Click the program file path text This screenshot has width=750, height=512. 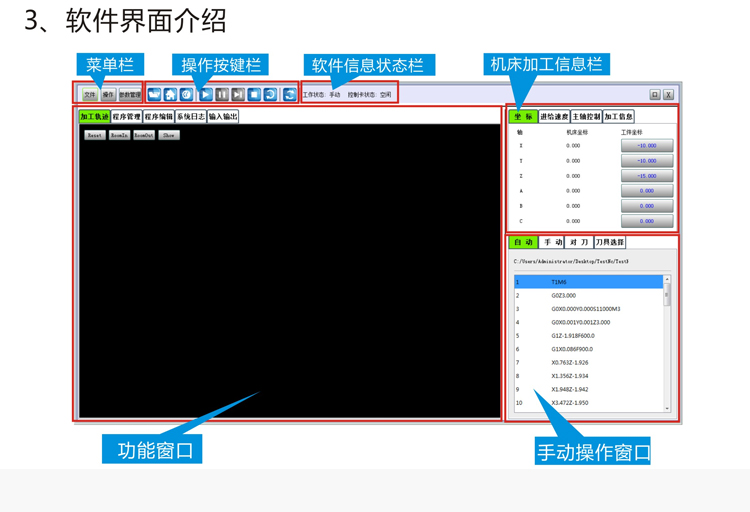coord(571,261)
